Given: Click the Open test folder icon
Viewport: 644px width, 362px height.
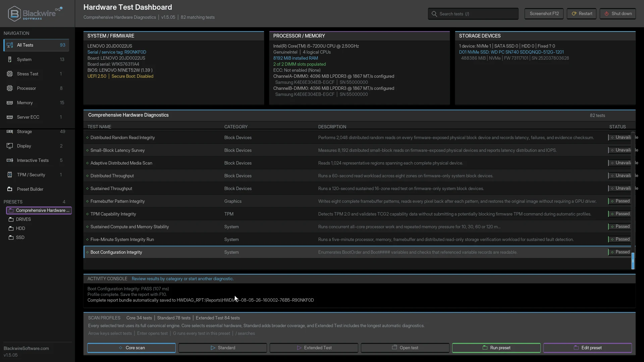Looking at the screenshot, I should [x=394, y=348].
